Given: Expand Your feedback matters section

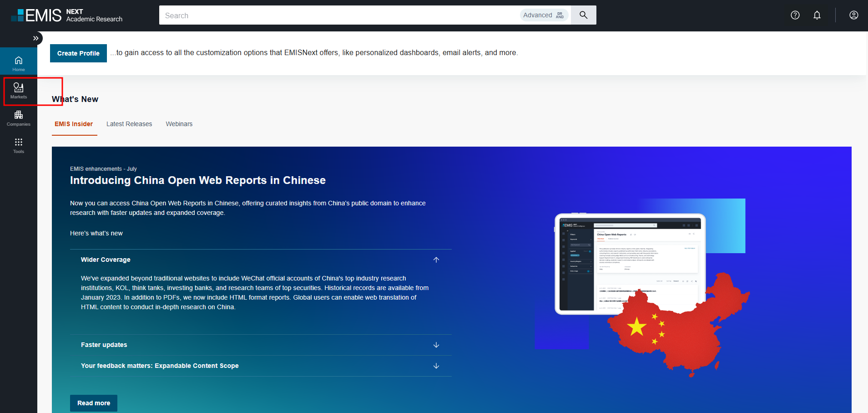Looking at the screenshot, I should point(436,366).
